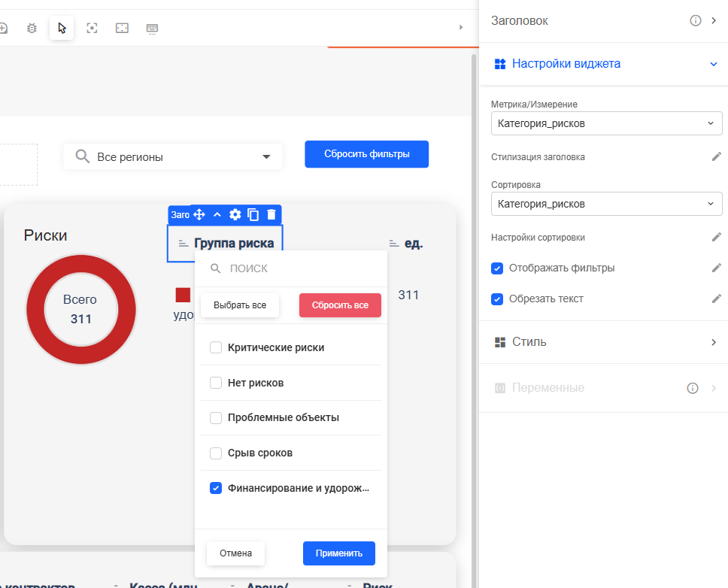Open the Метрика/Измерение dropdown
728x588 pixels.
(x=606, y=123)
